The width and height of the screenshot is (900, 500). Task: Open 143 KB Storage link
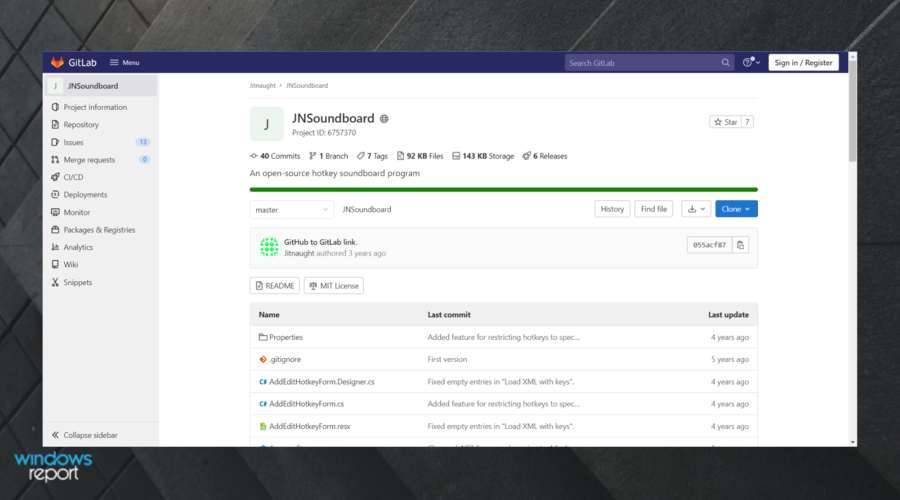tap(483, 156)
